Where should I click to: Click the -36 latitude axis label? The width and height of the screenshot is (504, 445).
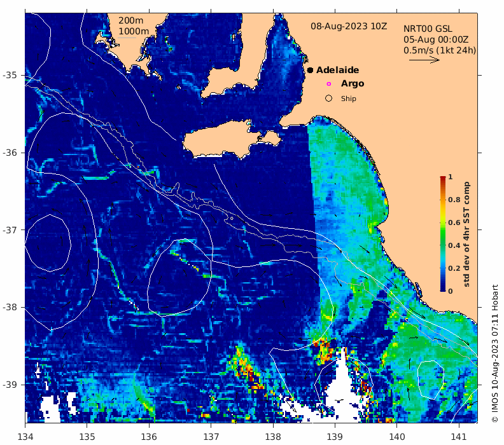[10, 153]
